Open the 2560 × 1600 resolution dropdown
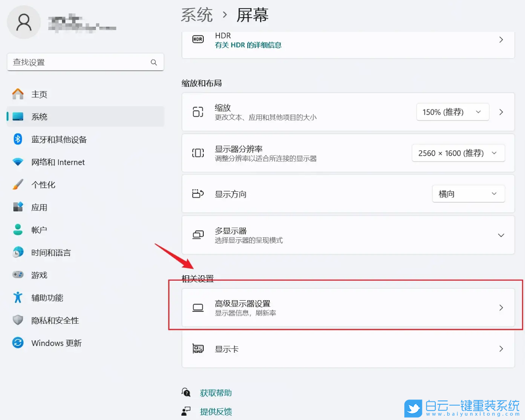This screenshot has height=420, width=525. coord(458,153)
